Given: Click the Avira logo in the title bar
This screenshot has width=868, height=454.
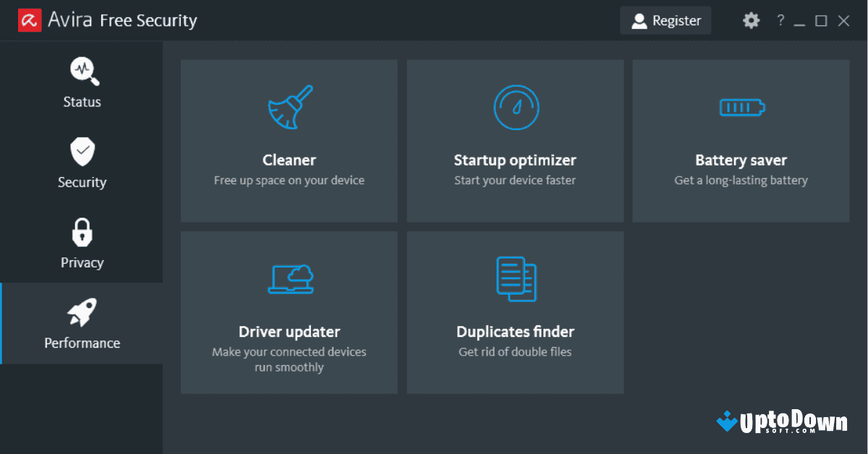Looking at the screenshot, I should [x=30, y=20].
